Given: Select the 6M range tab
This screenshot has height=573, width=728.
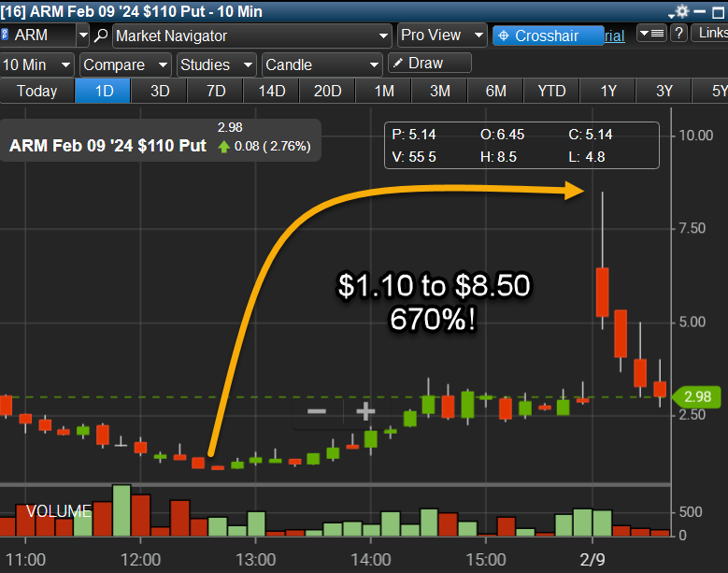Looking at the screenshot, I should pos(496,91).
